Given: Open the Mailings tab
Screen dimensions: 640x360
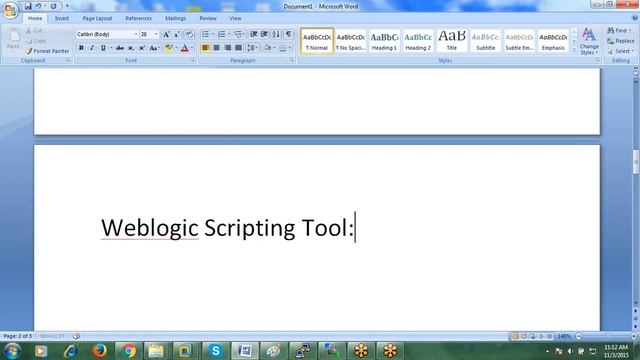Looking at the screenshot, I should tap(176, 18).
